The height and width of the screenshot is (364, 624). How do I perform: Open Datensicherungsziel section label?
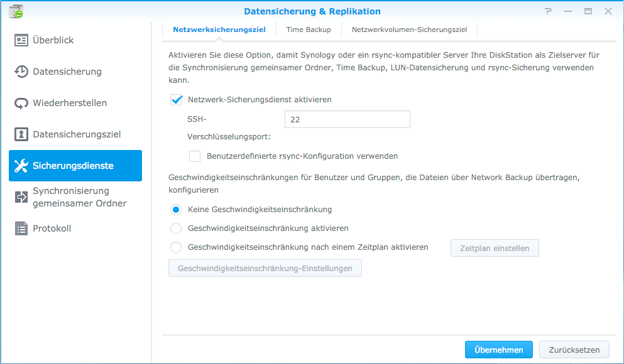coord(77,134)
